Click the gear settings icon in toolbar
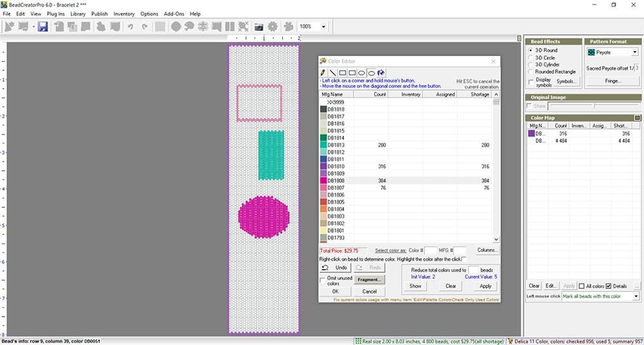 point(272,26)
